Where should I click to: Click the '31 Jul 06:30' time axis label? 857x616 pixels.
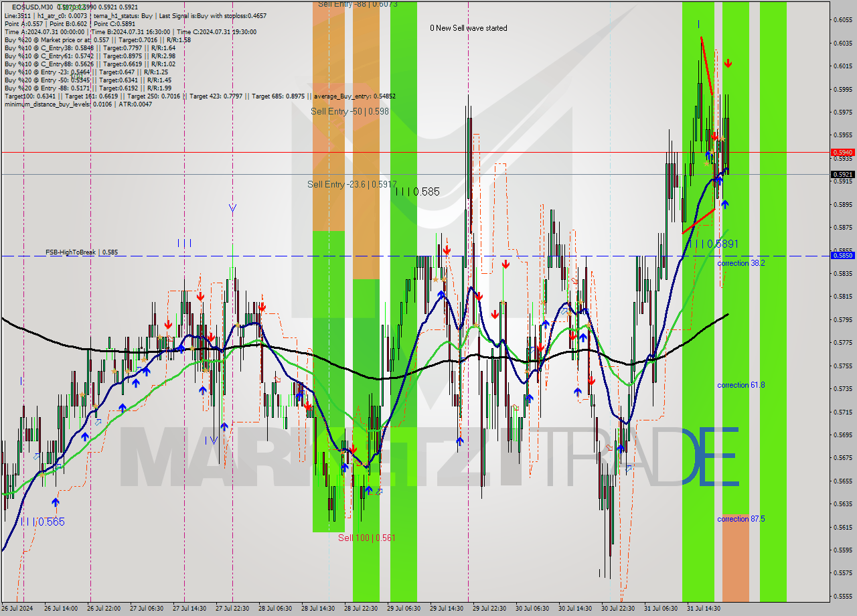(x=661, y=609)
